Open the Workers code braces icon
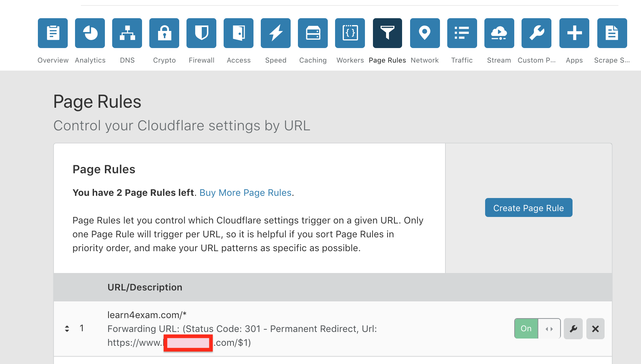641x364 pixels. coord(350,33)
